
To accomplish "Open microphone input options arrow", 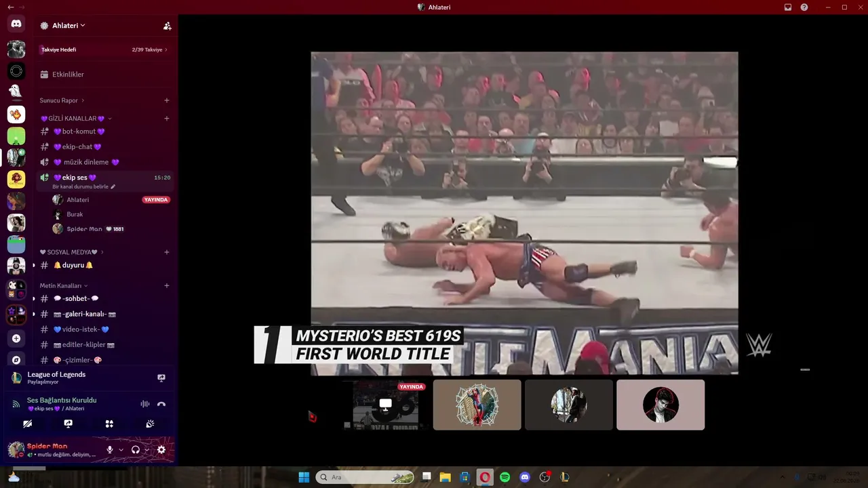I will pyautogui.click(x=121, y=449).
